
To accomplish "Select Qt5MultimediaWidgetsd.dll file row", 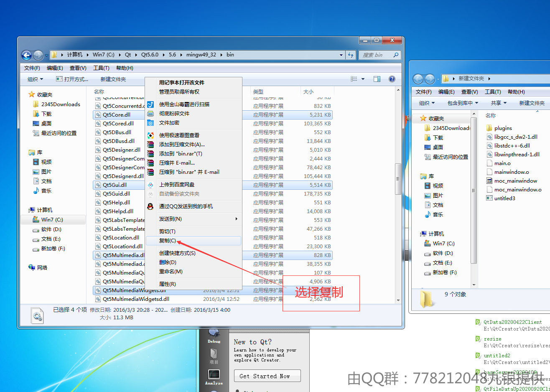I will pyautogui.click(x=212, y=299).
